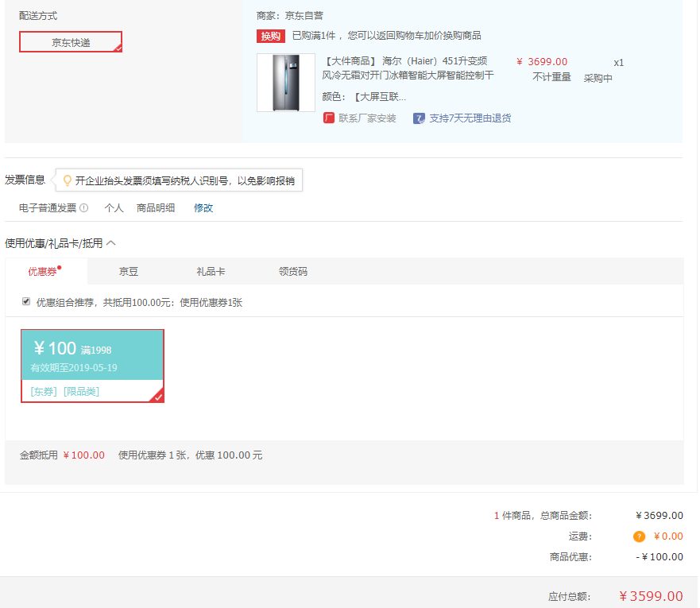Click 联系厂家安装 service text

point(367,118)
